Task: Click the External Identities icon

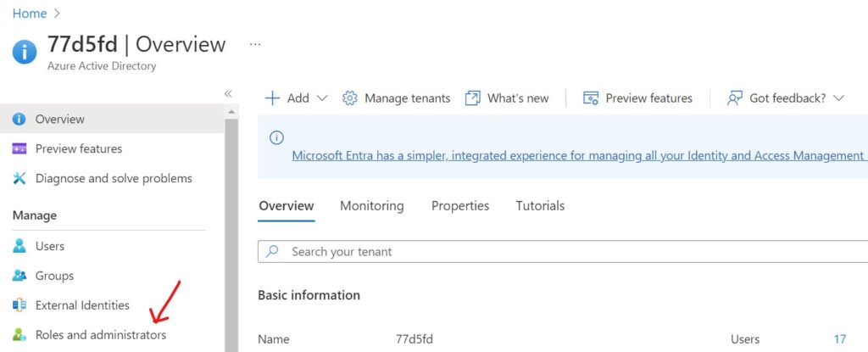Action: (19, 305)
